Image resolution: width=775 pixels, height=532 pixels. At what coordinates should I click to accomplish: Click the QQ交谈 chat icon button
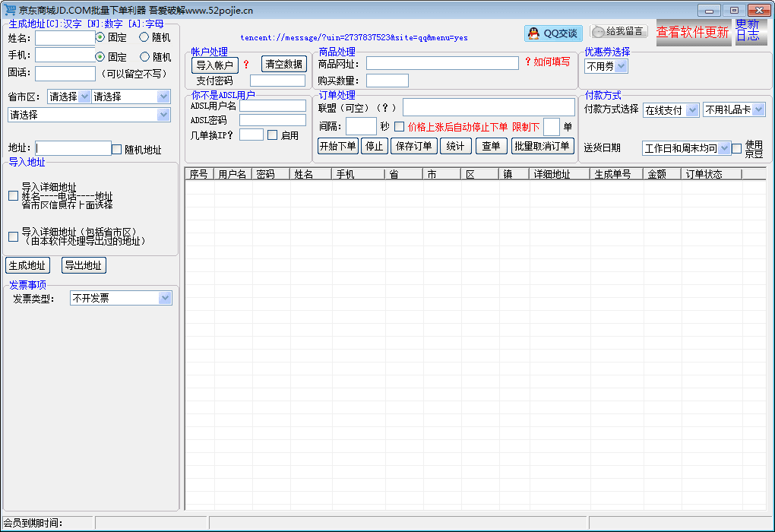coord(552,33)
